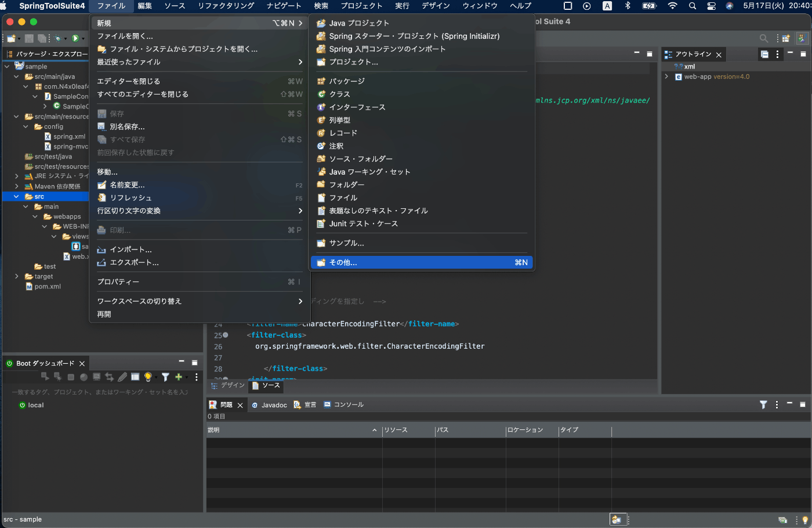
Task: Expand the Maven 依存関係 node
Action: (16, 186)
